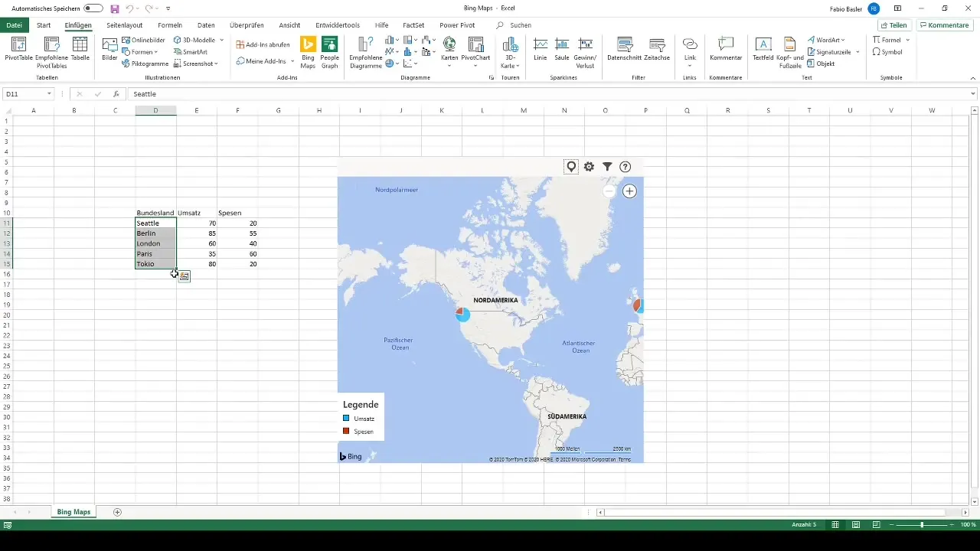Screen dimensions: 980x551
Task: Select the Bing Maps sheet tab
Action: [73, 512]
